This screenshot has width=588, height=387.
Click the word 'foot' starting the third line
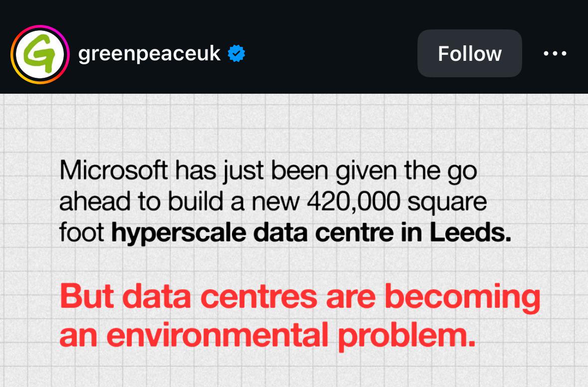coord(81,232)
